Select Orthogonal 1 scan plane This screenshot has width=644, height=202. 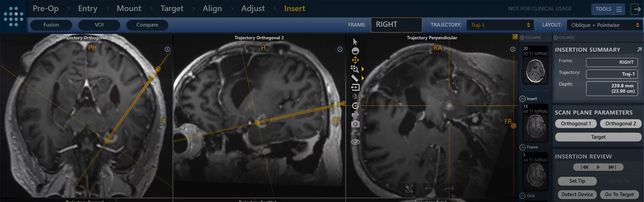click(x=576, y=124)
